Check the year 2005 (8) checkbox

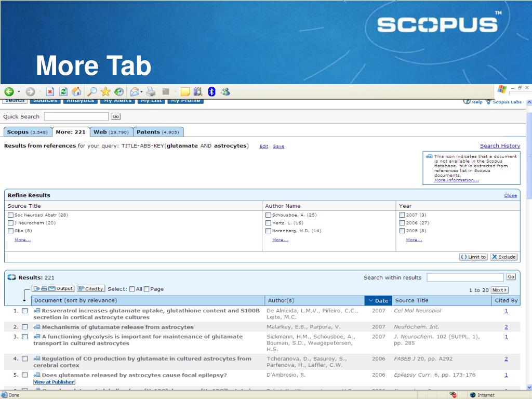(402, 231)
